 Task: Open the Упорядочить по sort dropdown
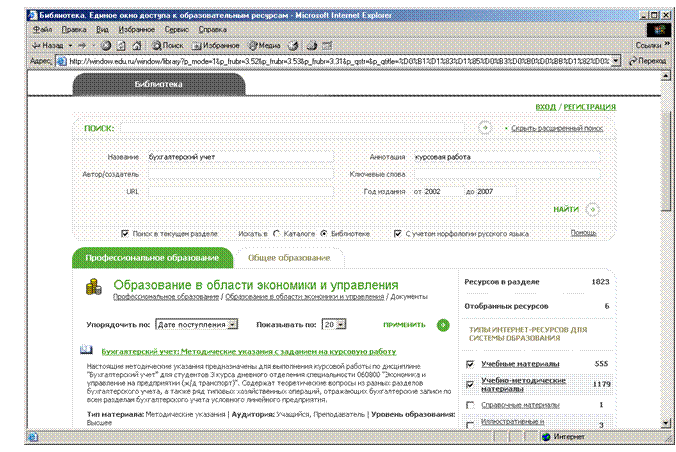tap(197, 324)
